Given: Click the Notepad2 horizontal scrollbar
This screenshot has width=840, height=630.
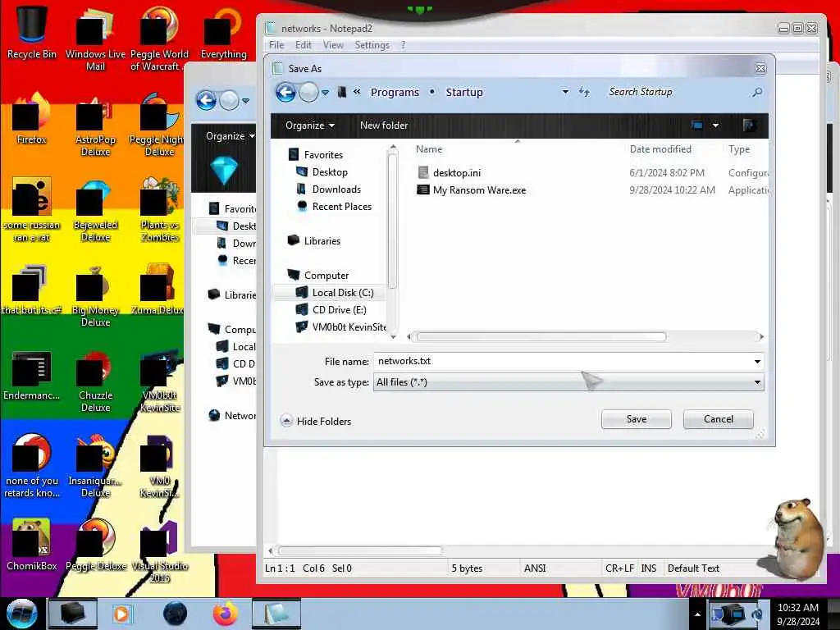Looking at the screenshot, I should (x=359, y=550).
